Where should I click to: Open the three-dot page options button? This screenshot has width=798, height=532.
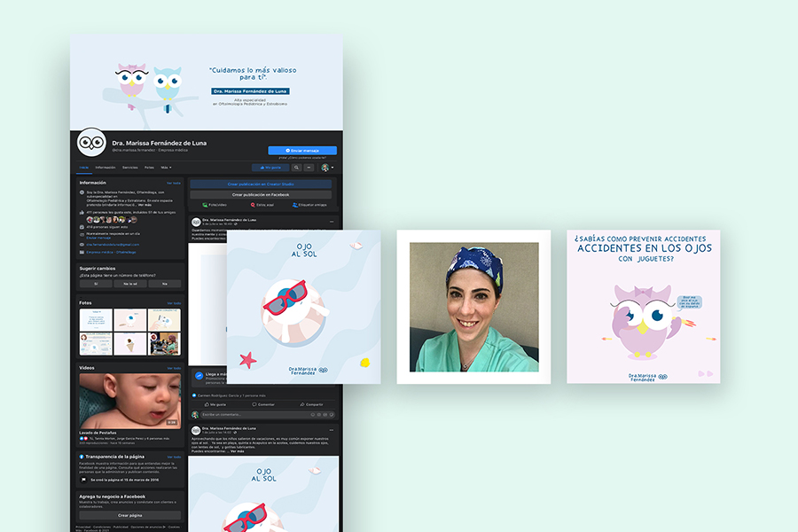tap(309, 167)
